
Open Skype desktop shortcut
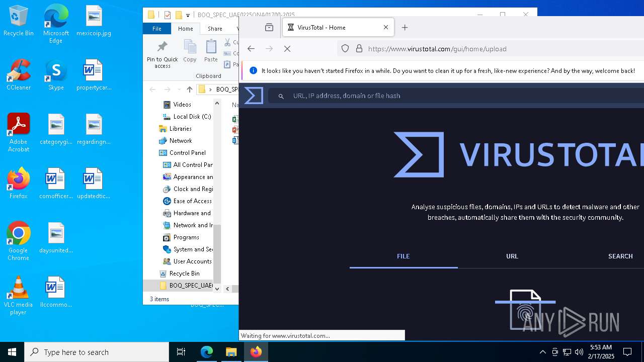pos(56,75)
